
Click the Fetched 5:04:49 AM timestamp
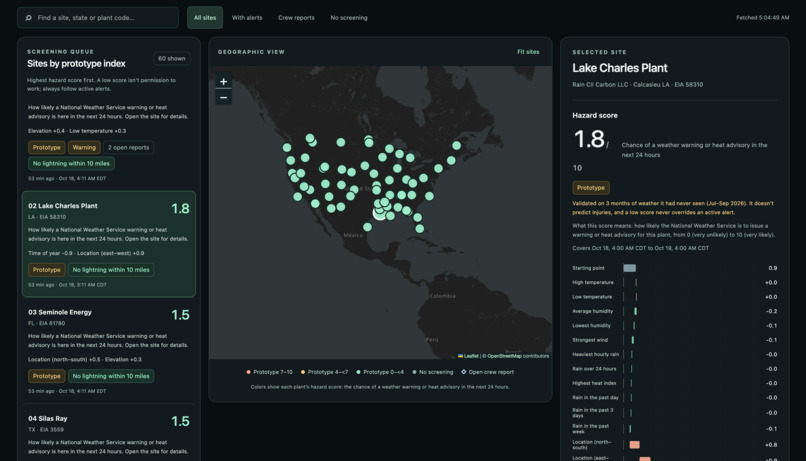click(762, 17)
